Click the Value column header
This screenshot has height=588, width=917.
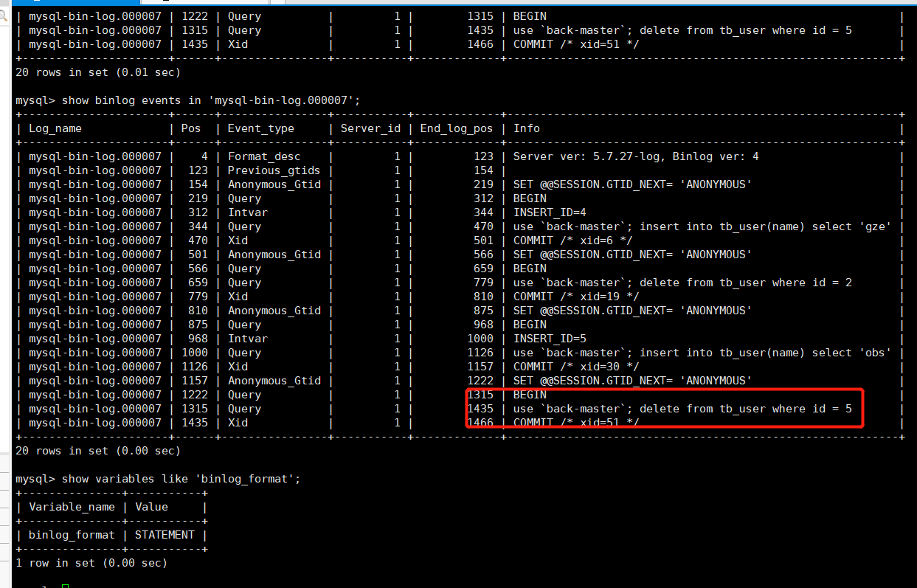[151, 507]
